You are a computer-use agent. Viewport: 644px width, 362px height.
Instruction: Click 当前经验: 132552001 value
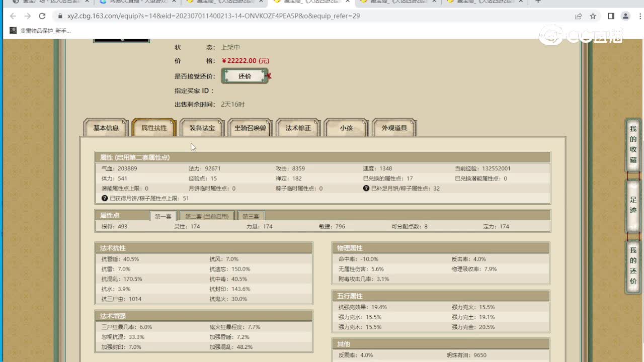(x=482, y=168)
